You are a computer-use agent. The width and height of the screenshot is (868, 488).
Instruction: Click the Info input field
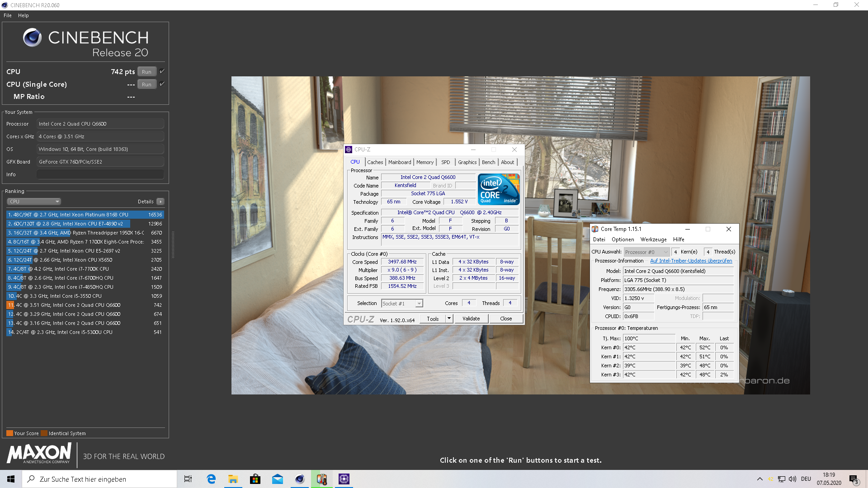pos(100,174)
